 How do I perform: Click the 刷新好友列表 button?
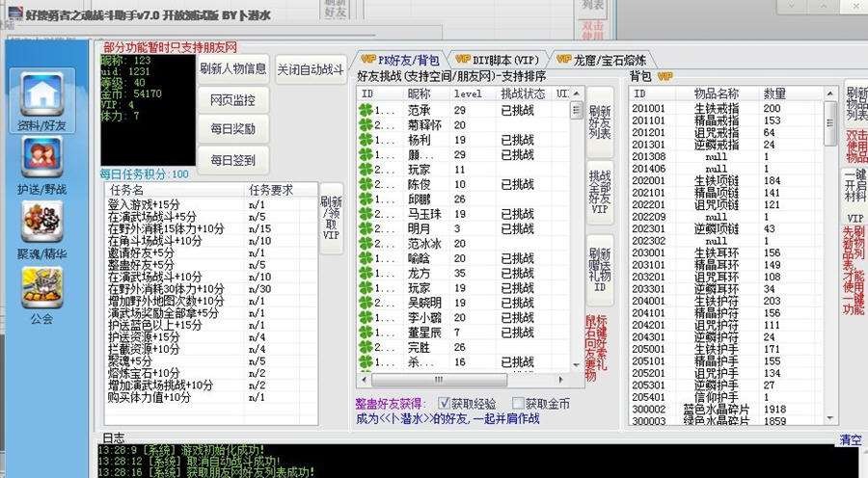pos(600,122)
